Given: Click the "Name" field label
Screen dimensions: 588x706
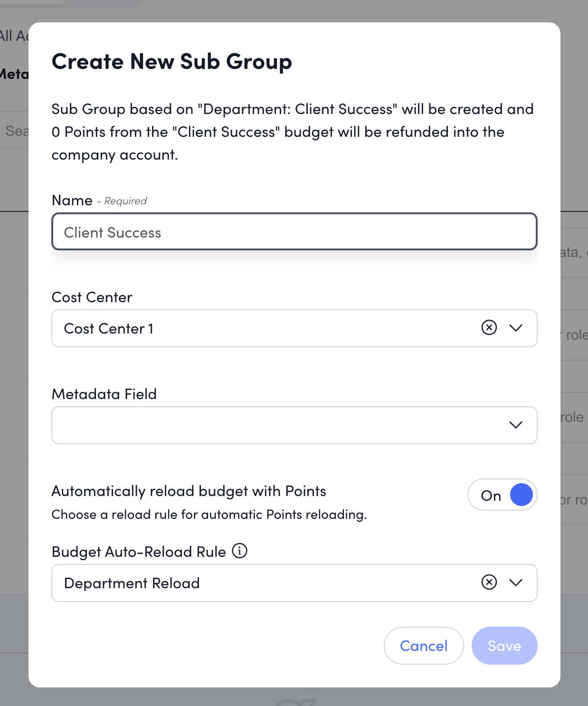Looking at the screenshot, I should 72,200.
